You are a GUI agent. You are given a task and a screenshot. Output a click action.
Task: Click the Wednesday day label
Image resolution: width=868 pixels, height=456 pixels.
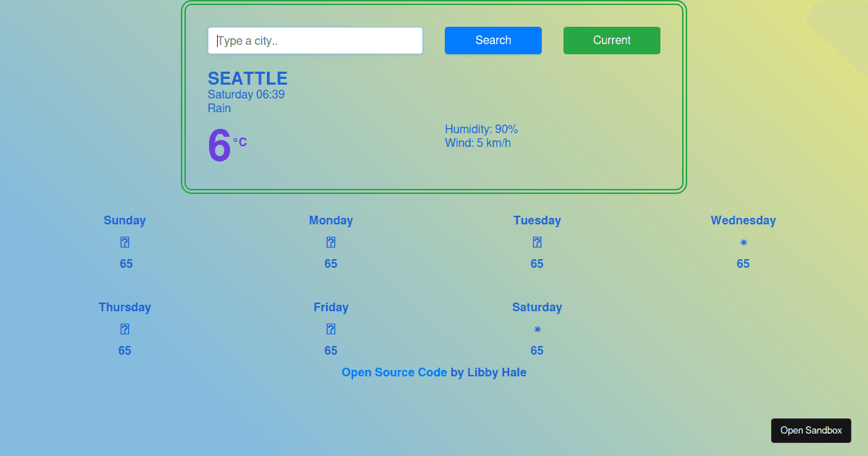tap(743, 220)
